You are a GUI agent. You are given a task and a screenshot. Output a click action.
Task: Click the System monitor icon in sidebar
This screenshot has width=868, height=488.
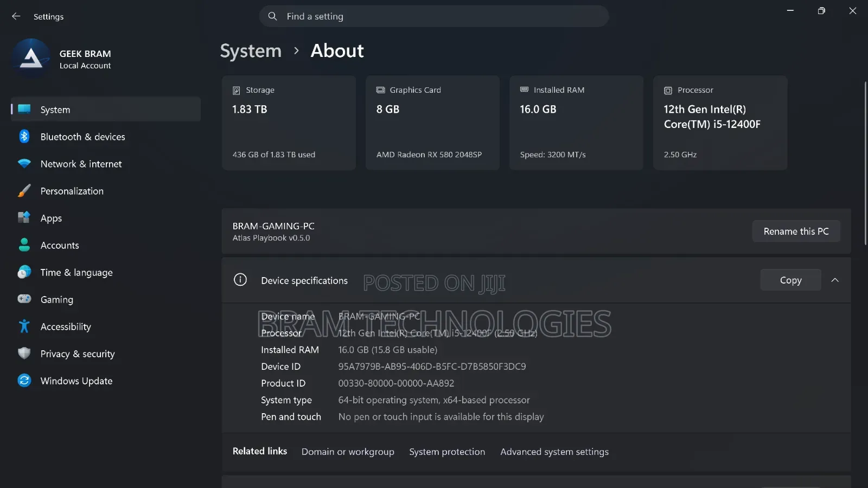click(x=24, y=109)
